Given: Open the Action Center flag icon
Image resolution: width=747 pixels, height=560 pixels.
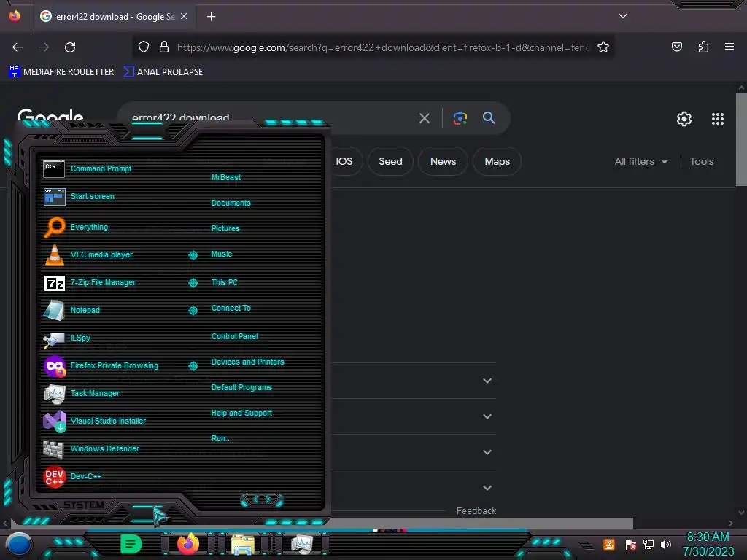Looking at the screenshot, I should click(x=631, y=544).
